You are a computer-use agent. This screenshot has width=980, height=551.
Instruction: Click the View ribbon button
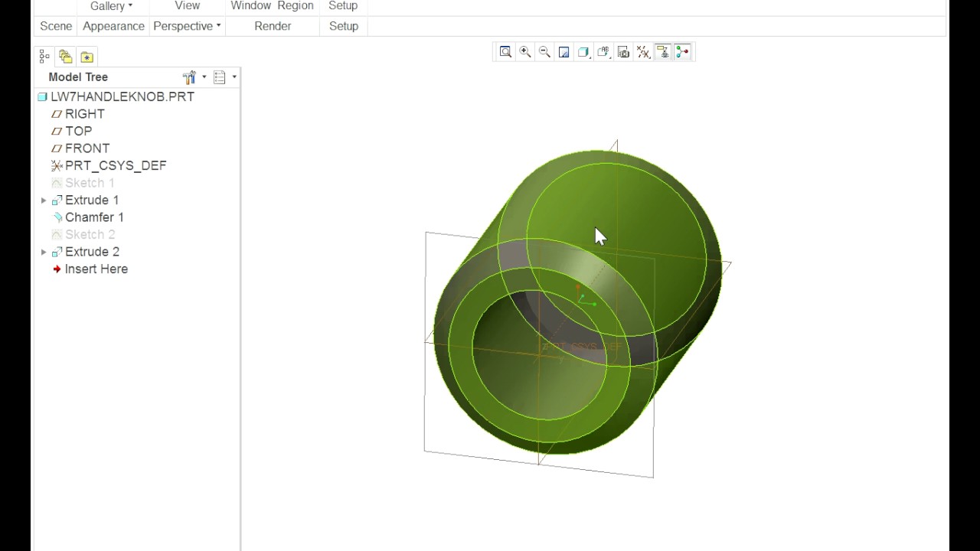pos(188,6)
